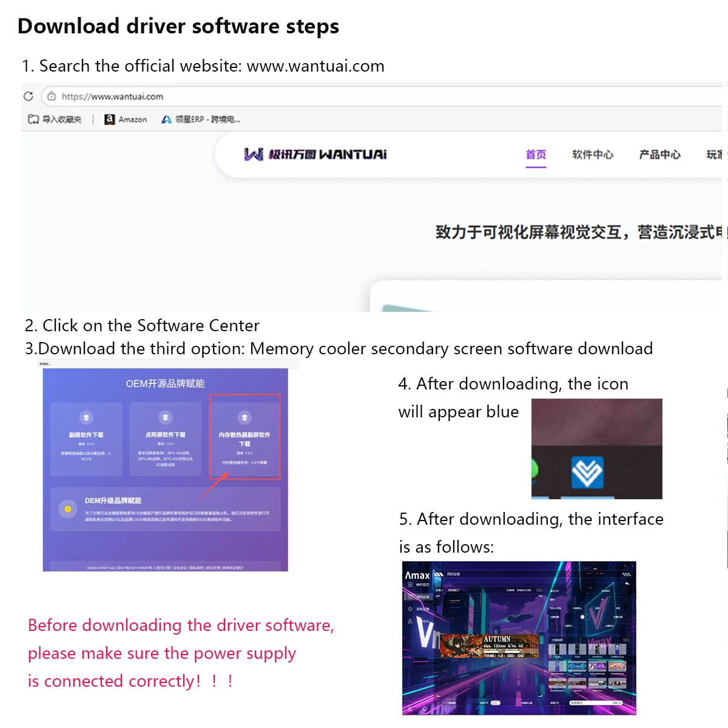Click the yellow warning icon beside DEM升级品牌赋能
Image resolution: width=728 pixels, height=728 pixels.
[x=67, y=509]
